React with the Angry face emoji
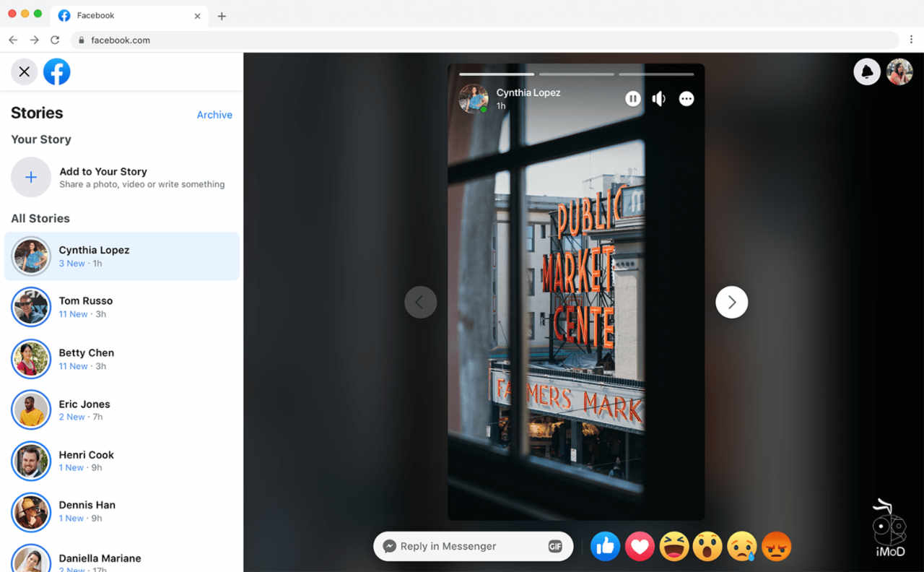 [777, 547]
